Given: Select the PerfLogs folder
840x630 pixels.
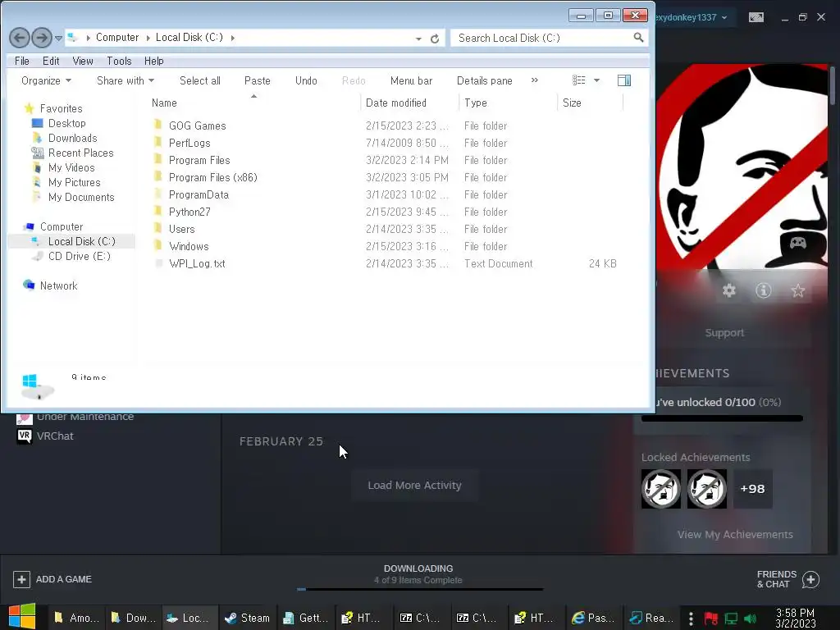Looking at the screenshot, I should coord(189,143).
